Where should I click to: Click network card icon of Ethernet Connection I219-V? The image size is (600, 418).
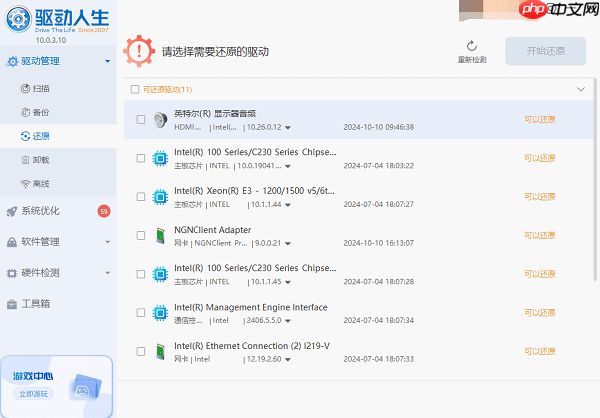point(160,351)
